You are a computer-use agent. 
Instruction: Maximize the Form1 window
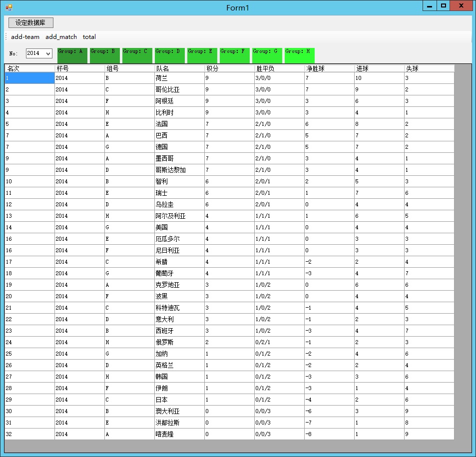click(x=443, y=6)
